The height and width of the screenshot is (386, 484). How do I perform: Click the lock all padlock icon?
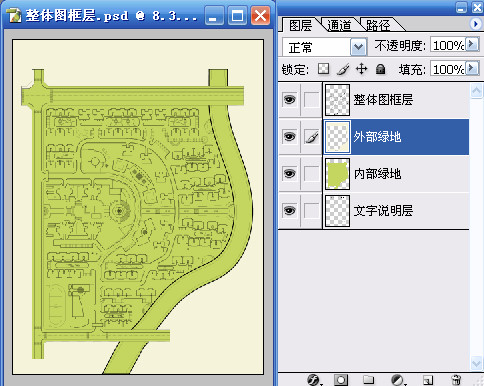coord(380,69)
